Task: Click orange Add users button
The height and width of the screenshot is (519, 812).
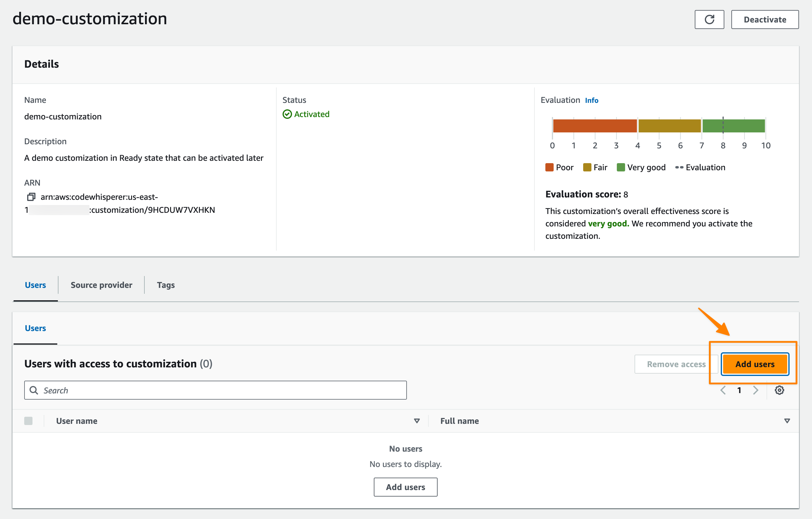Action: [754, 364]
